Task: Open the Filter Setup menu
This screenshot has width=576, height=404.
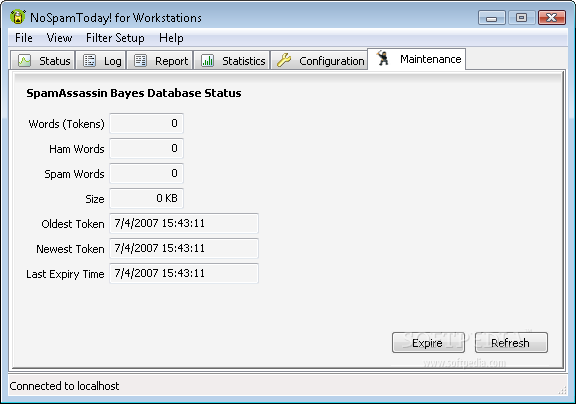Action: pyautogui.click(x=115, y=38)
